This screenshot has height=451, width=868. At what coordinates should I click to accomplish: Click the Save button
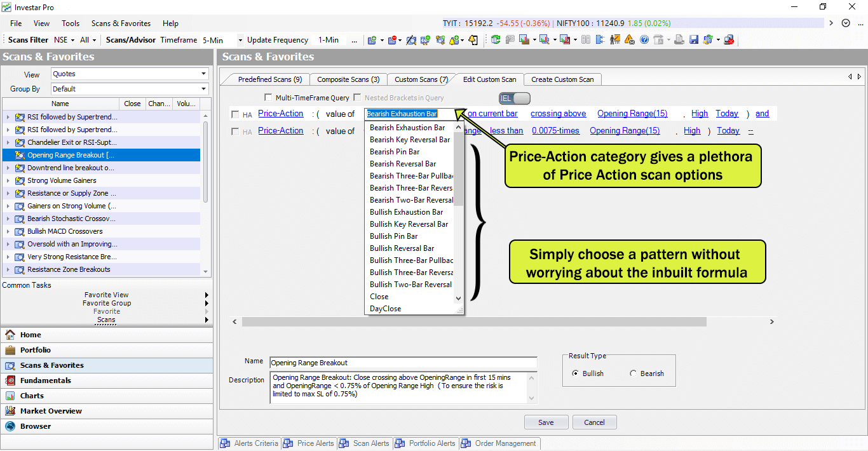[545, 422]
